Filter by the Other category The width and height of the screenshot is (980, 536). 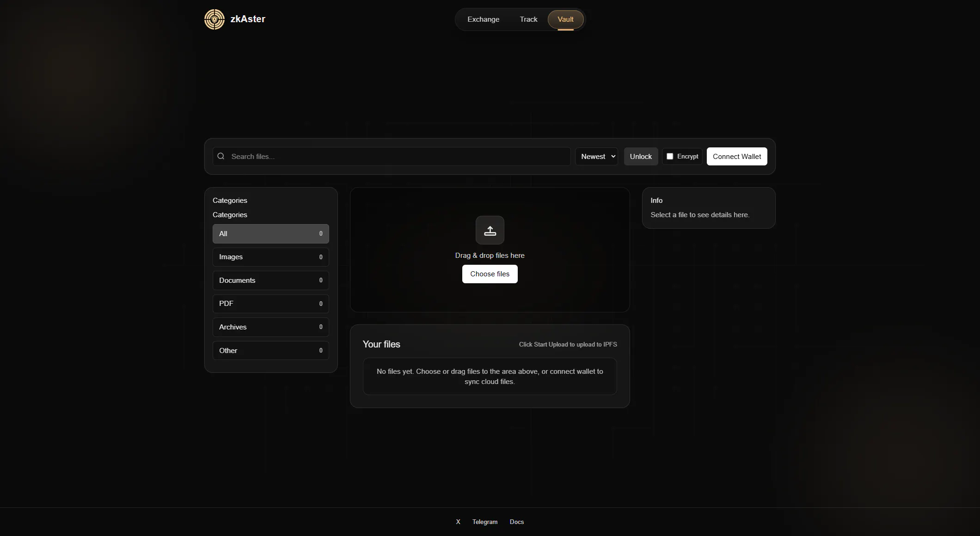point(271,351)
